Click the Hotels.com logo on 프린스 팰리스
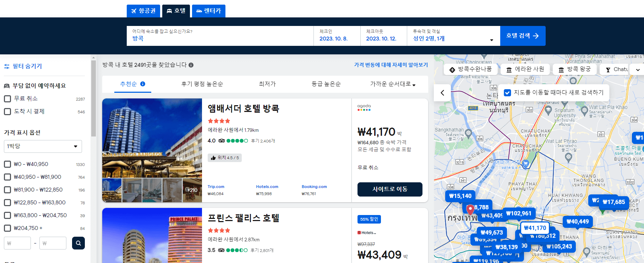 tap(367, 233)
